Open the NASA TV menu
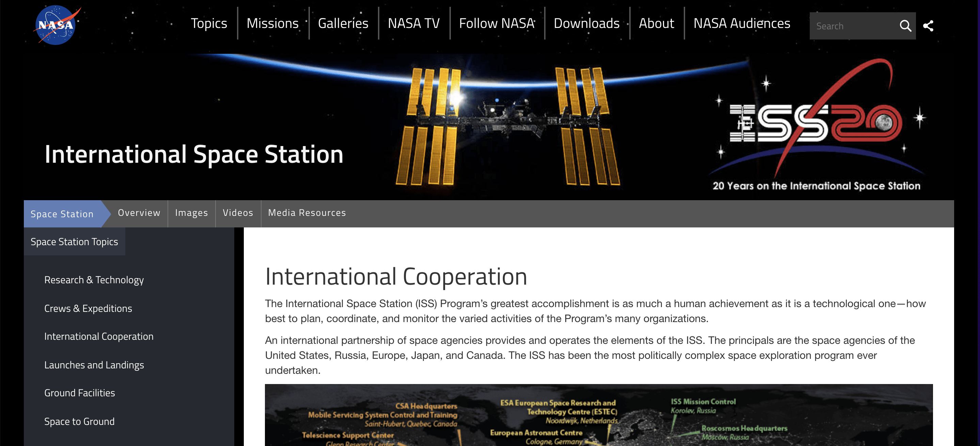The height and width of the screenshot is (446, 980). [x=413, y=23]
